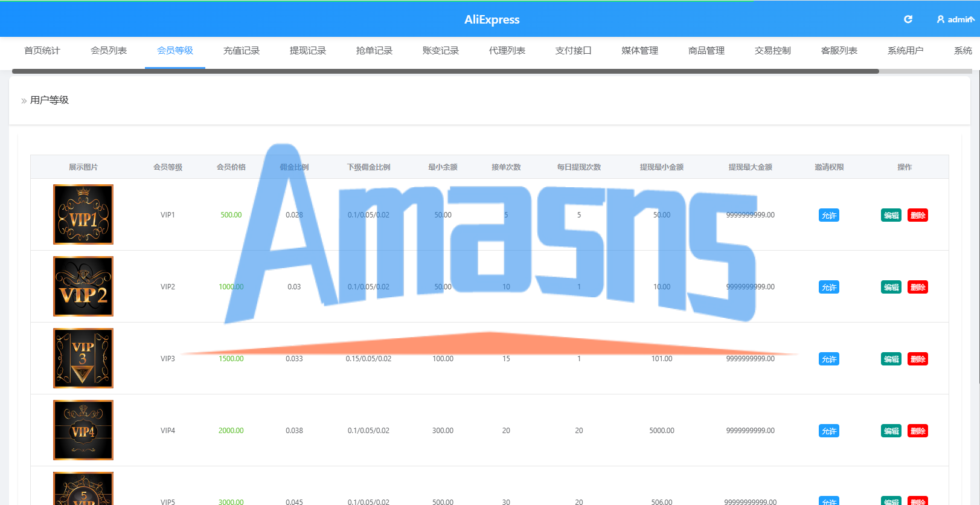This screenshot has height=505, width=980.
Task: Edit the VIP3 level with 编辑
Action: pos(891,359)
